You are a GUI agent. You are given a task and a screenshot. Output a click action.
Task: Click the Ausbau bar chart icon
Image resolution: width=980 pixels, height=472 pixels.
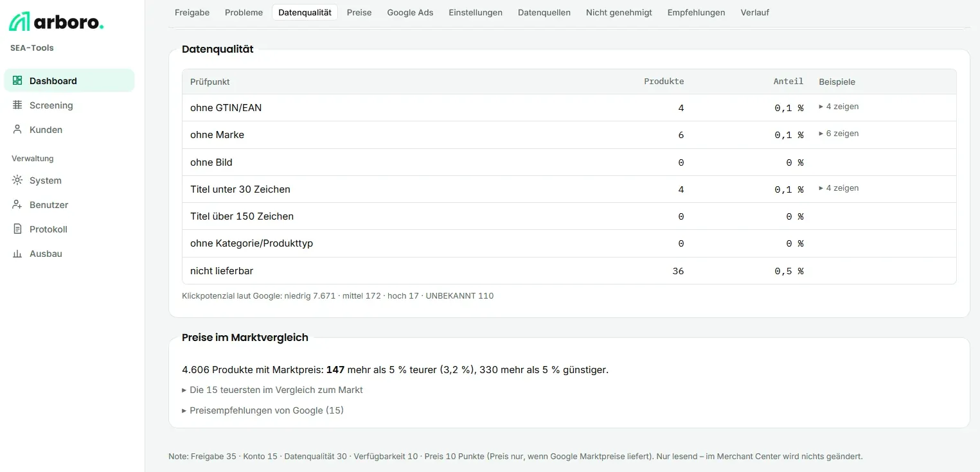[17, 254]
